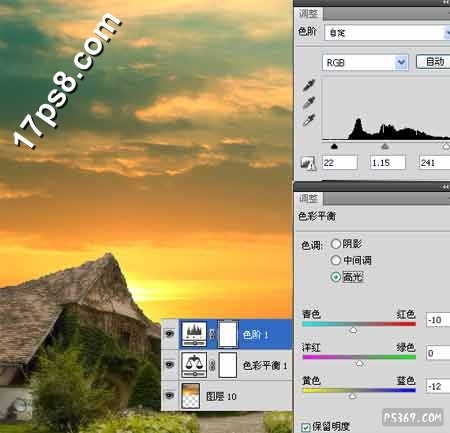Click the highlight input field showing 241
The height and width of the screenshot is (433, 450).
(435, 163)
